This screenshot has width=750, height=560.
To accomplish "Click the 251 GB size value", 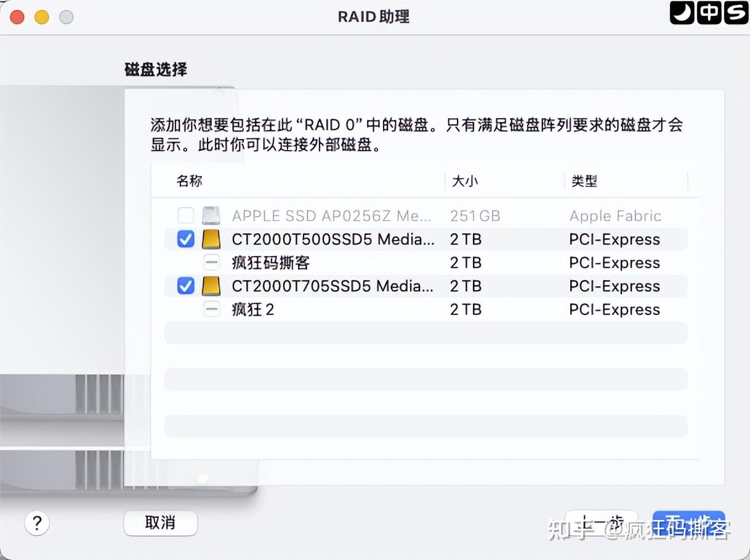I will (x=475, y=216).
